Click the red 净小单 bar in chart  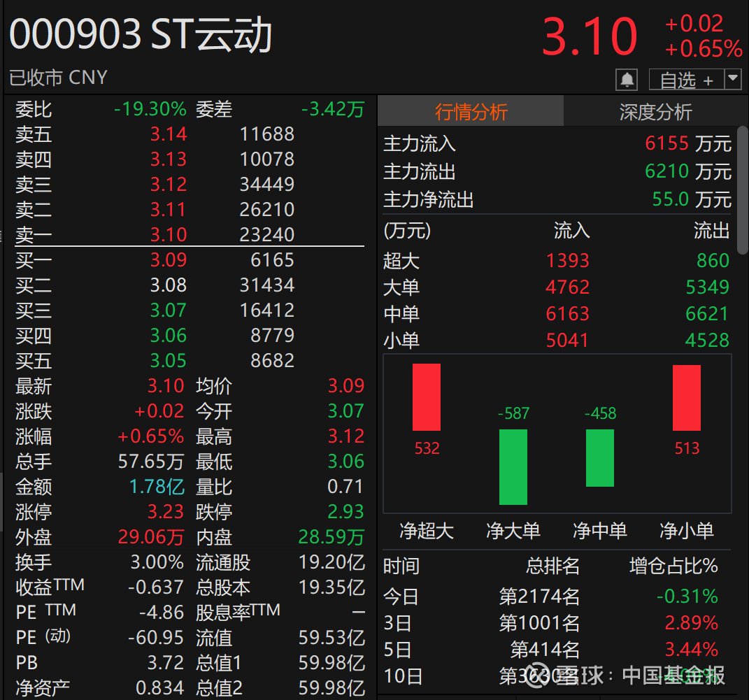pyautogui.click(x=687, y=398)
